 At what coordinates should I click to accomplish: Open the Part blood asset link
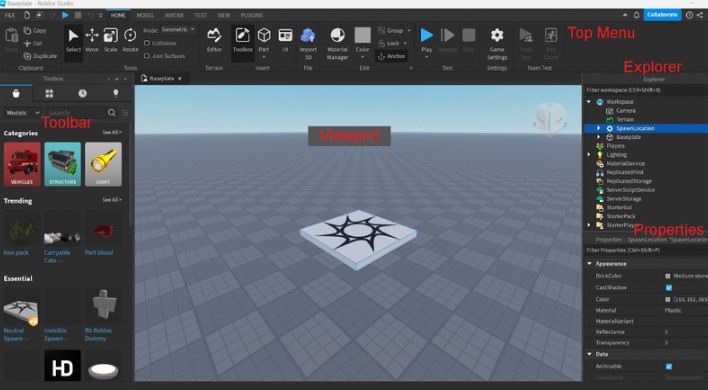99,253
